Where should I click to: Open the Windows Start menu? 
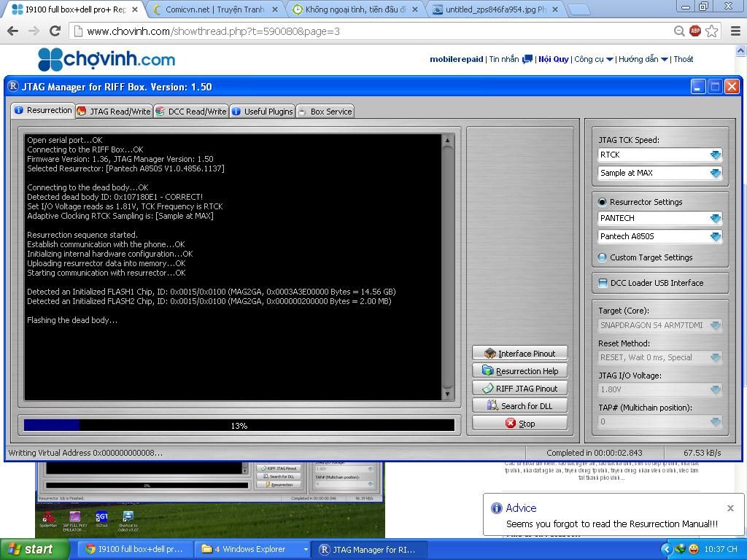coord(34,550)
